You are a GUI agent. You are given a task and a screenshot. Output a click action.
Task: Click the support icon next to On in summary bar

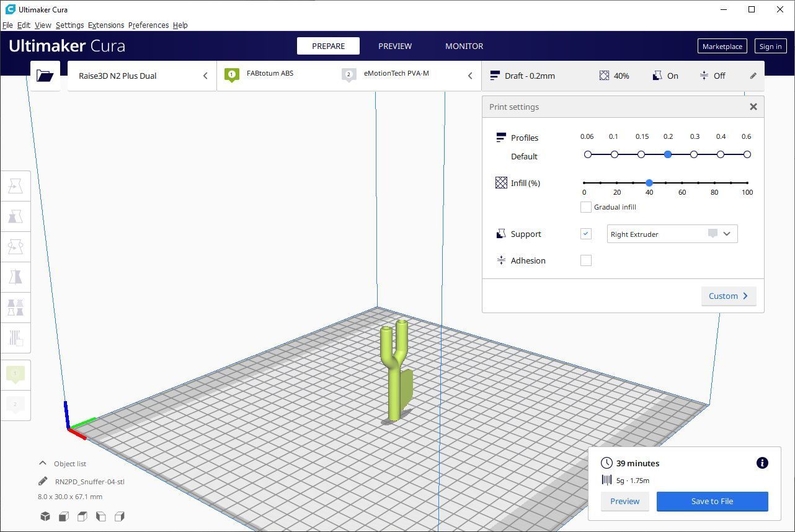657,76
